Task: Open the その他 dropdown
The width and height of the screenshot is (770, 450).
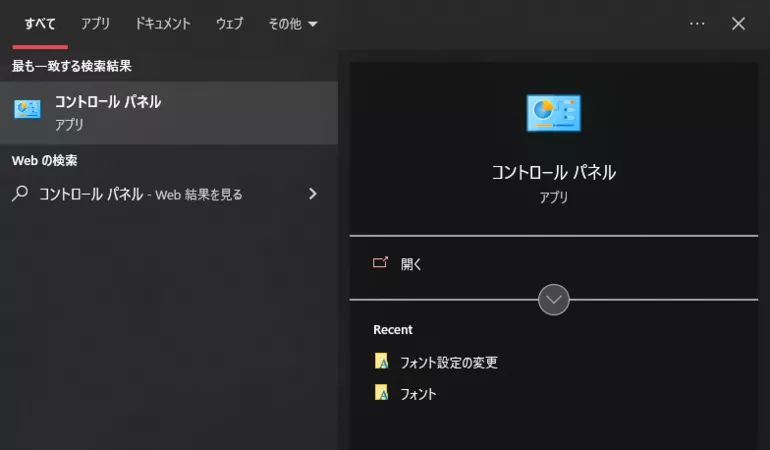Action: (293, 24)
